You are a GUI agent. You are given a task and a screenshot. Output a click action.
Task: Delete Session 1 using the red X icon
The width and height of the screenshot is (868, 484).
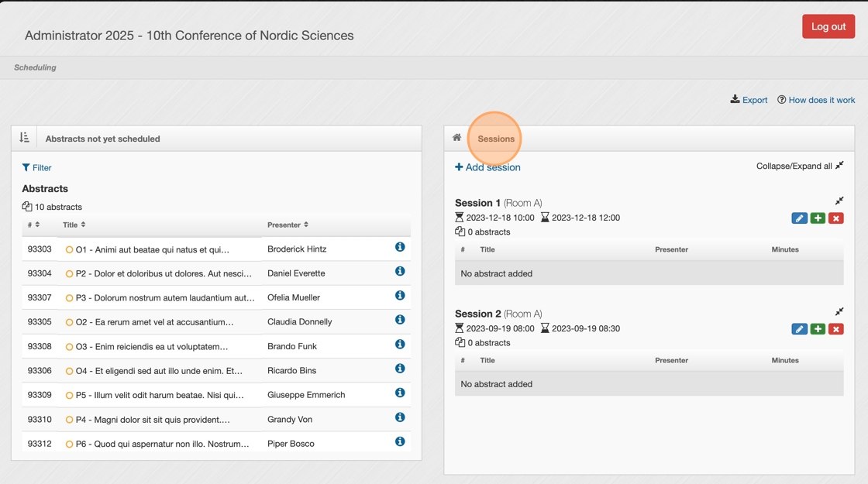835,218
